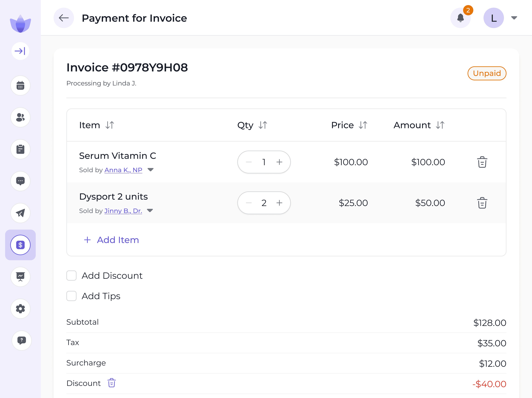Sort items by Amount column

440,125
